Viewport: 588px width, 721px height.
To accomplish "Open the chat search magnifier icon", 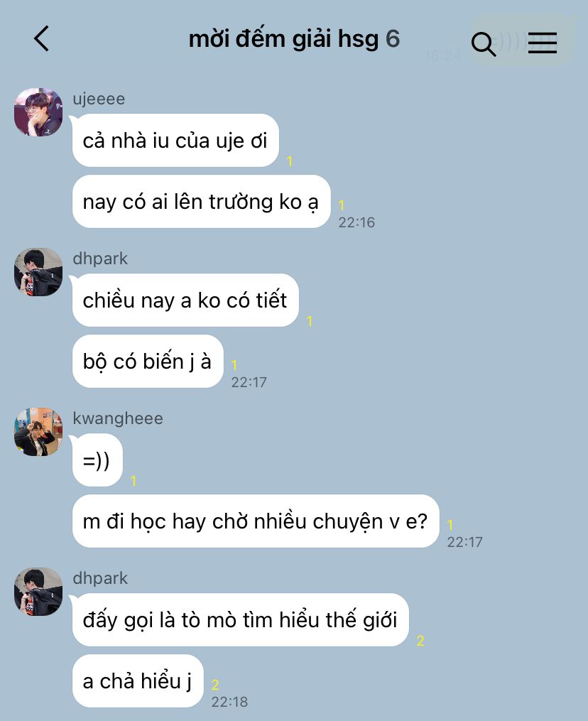I will pyautogui.click(x=483, y=44).
